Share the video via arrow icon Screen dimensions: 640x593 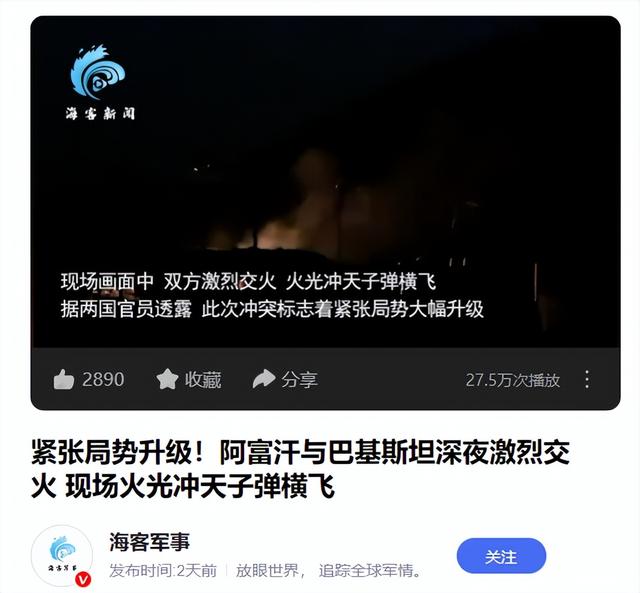264,379
